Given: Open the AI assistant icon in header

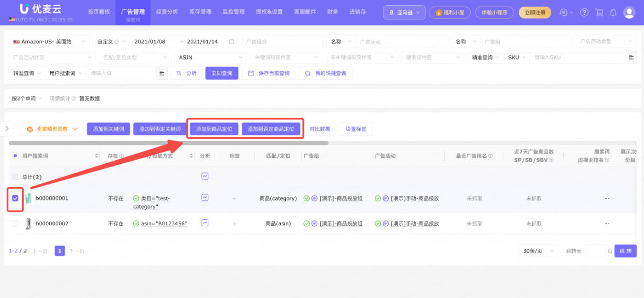Looking at the screenshot, I should tap(563, 12).
